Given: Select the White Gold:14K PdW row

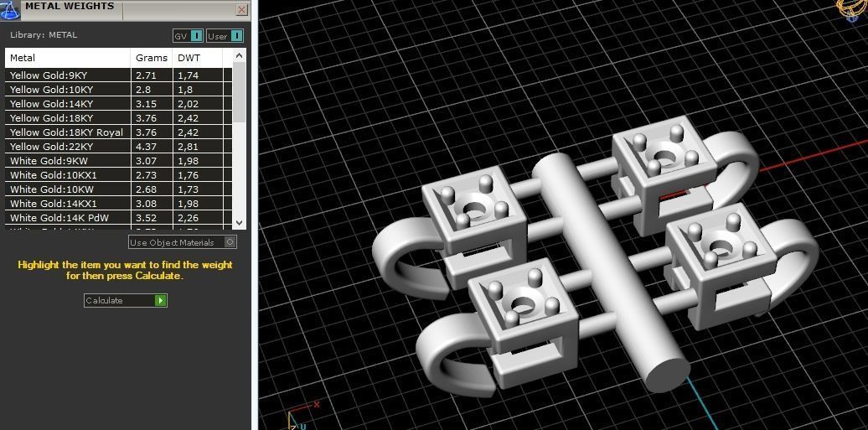Looking at the screenshot, I should pyautogui.click(x=118, y=218).
